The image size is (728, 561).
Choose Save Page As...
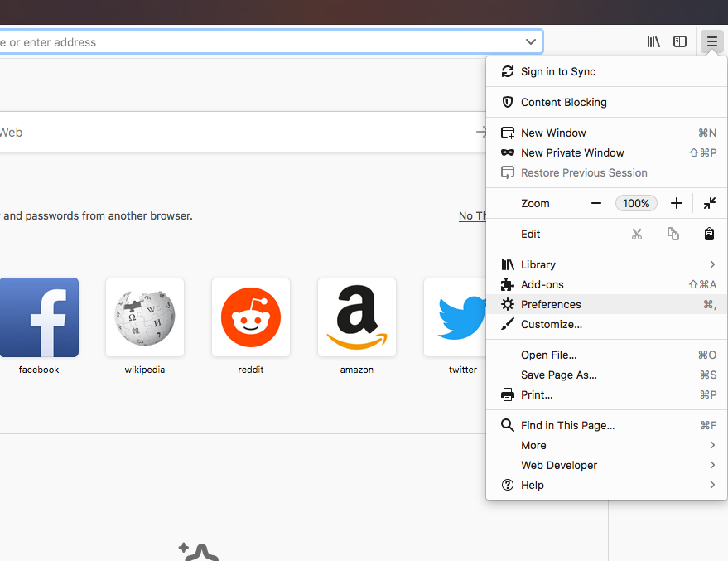(606, 375)
